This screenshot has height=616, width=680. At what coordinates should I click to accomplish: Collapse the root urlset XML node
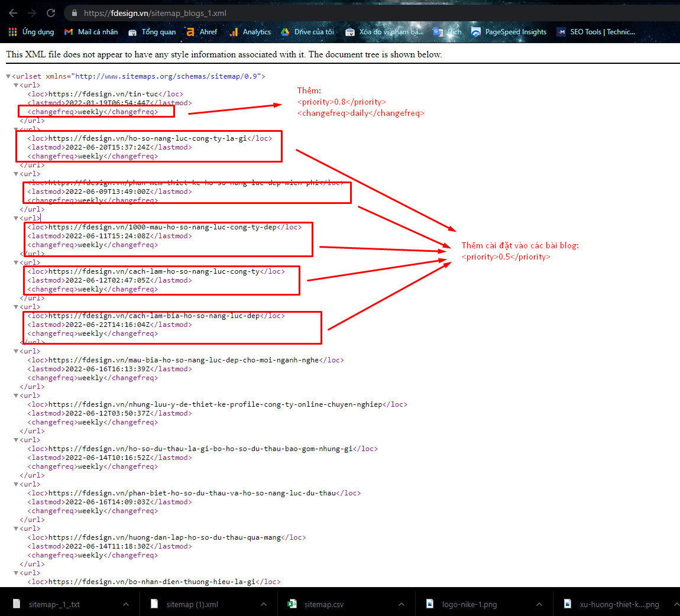(x=8, y=76)
